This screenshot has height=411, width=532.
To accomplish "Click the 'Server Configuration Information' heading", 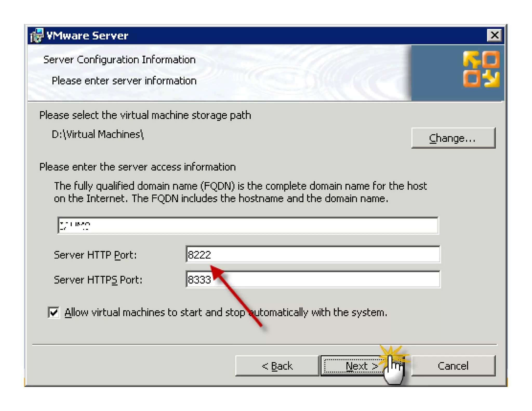I will pyautogui.click(x=119, y=60).
